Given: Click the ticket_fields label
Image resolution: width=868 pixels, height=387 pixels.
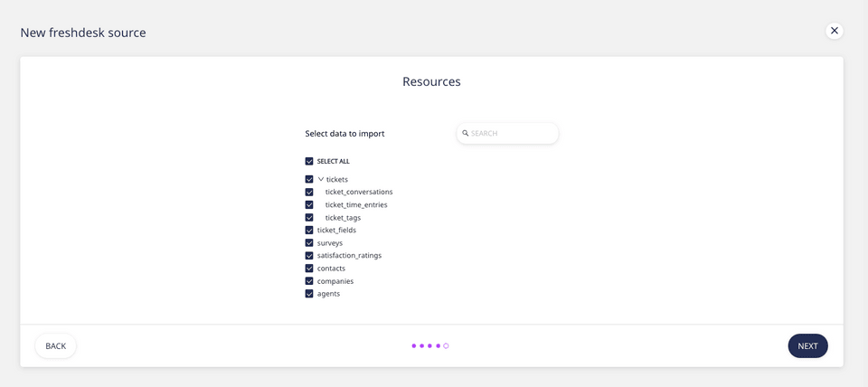Looking at the screenshot, I should coord(336,230).
